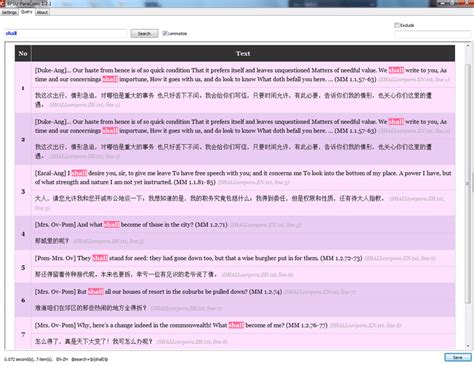This screenshot has height=366, width=474.
Task: Click the EN source reference in row 4
Action: [265, 225]
